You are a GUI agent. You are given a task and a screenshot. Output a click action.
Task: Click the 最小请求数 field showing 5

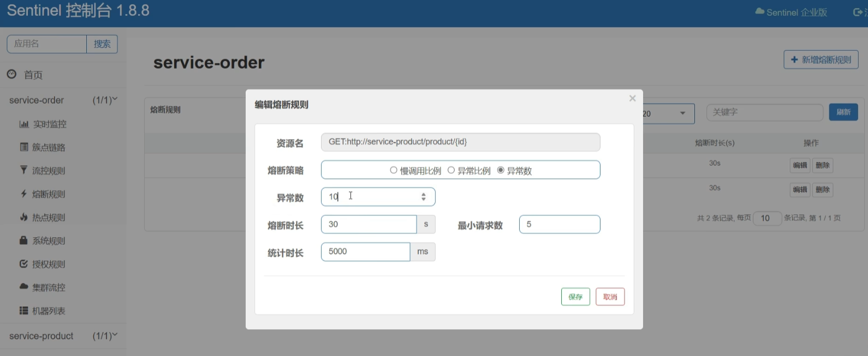coord(560,224)
